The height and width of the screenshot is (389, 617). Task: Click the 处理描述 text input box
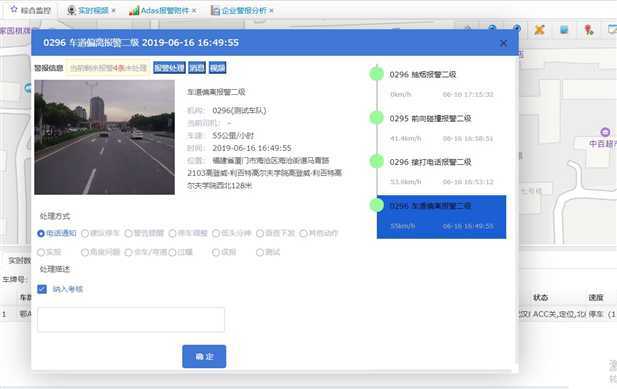point(131,320)
